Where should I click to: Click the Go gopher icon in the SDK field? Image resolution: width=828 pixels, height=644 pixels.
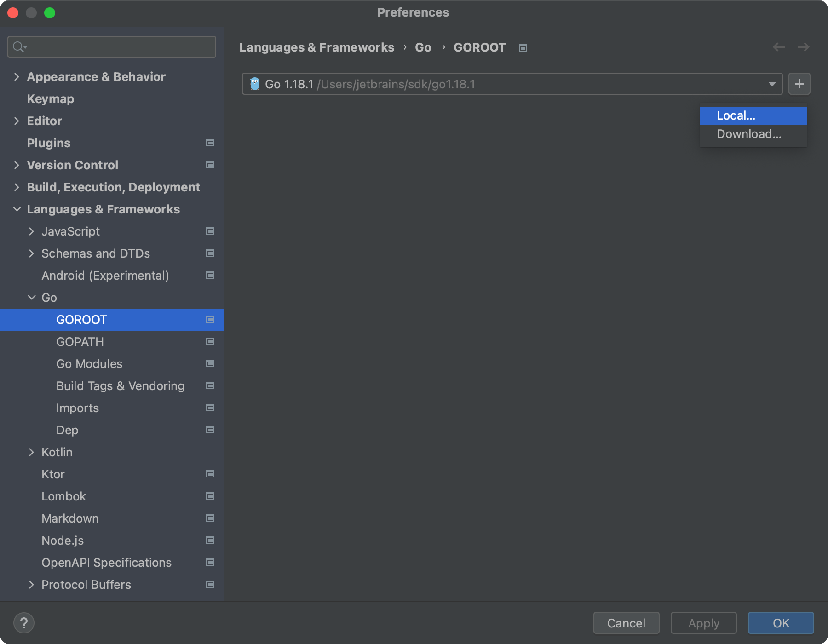coord(256,84)
